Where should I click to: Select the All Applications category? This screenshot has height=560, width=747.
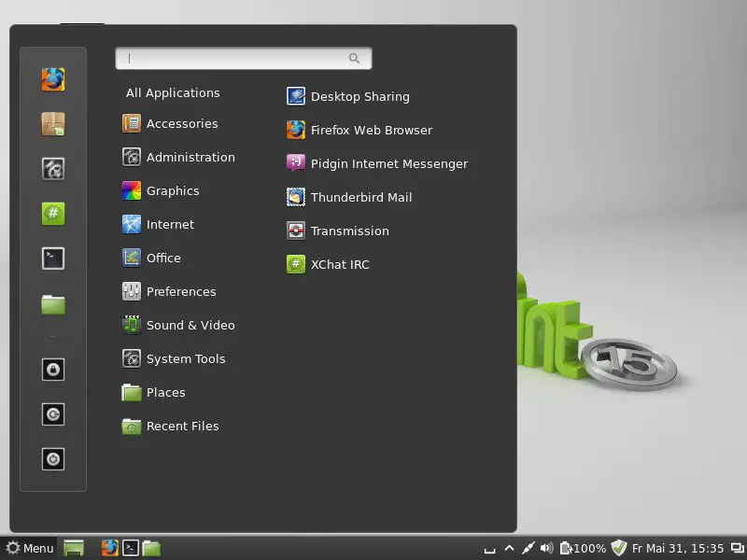coord(173,92)
